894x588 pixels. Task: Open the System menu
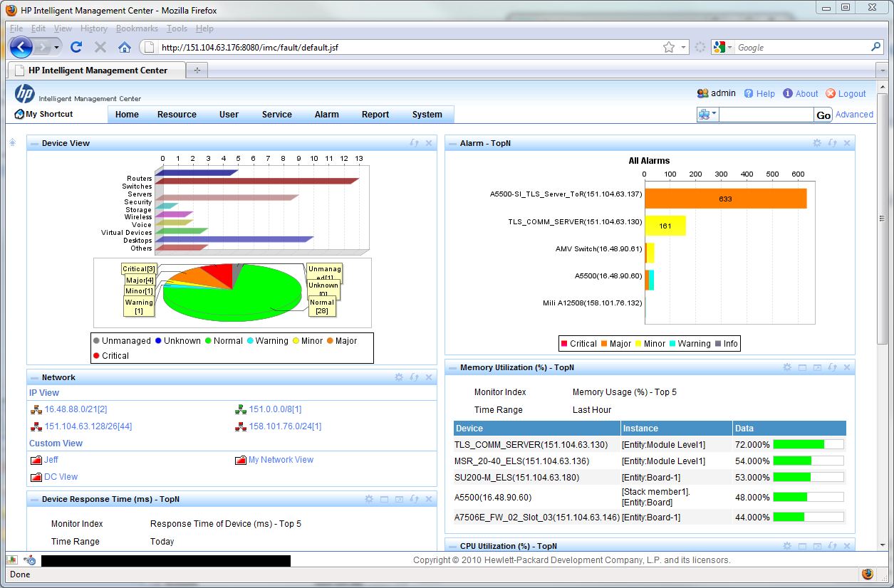(x=427, y=115)
